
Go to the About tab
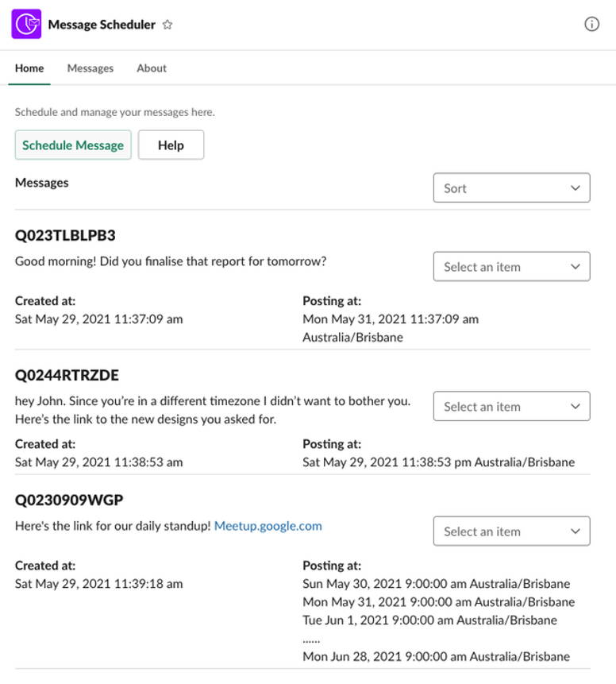coord(152,68)
